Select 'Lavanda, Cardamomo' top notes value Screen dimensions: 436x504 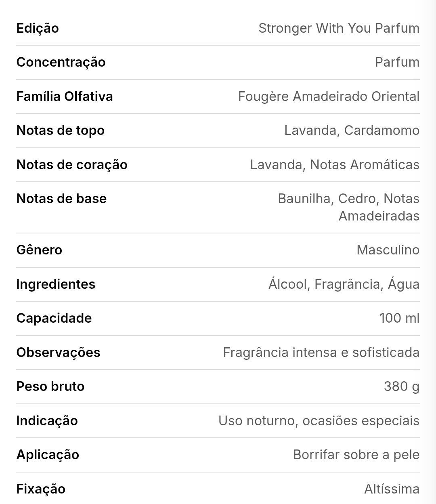tap(352, 130)
